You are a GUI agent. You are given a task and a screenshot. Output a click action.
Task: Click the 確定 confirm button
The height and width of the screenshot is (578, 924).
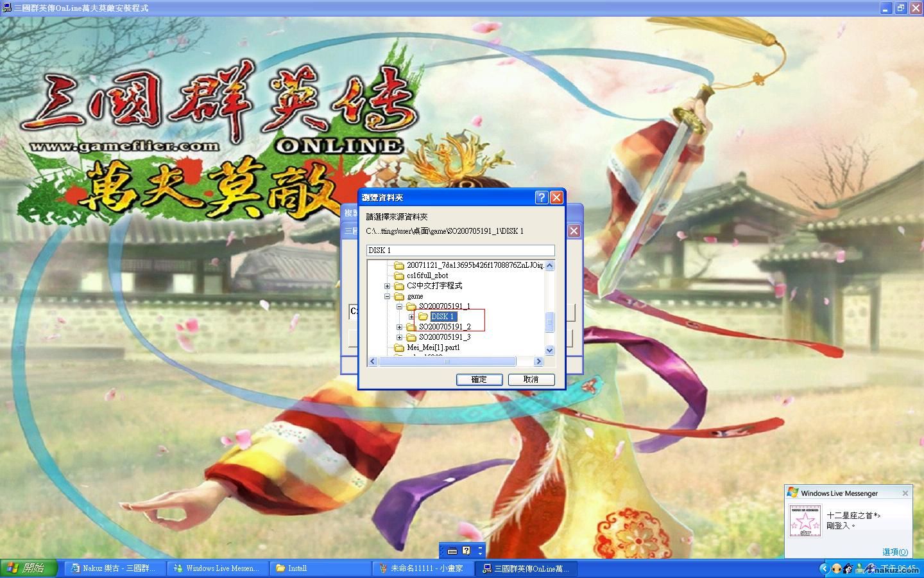(x=479, y=380)
